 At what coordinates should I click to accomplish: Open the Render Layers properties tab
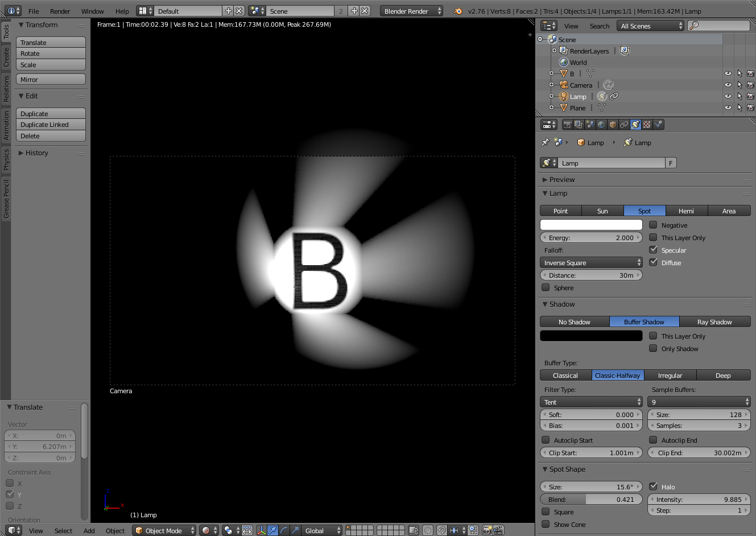(579, 125)
